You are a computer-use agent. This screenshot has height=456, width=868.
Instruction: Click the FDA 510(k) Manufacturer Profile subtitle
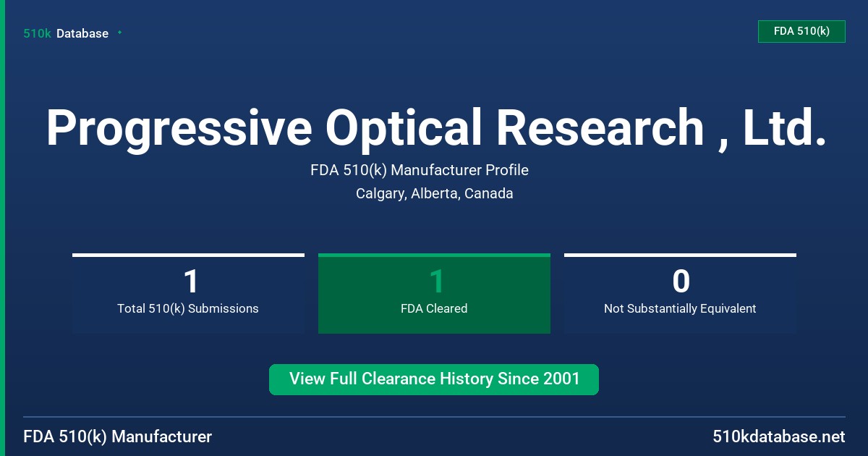420,170
